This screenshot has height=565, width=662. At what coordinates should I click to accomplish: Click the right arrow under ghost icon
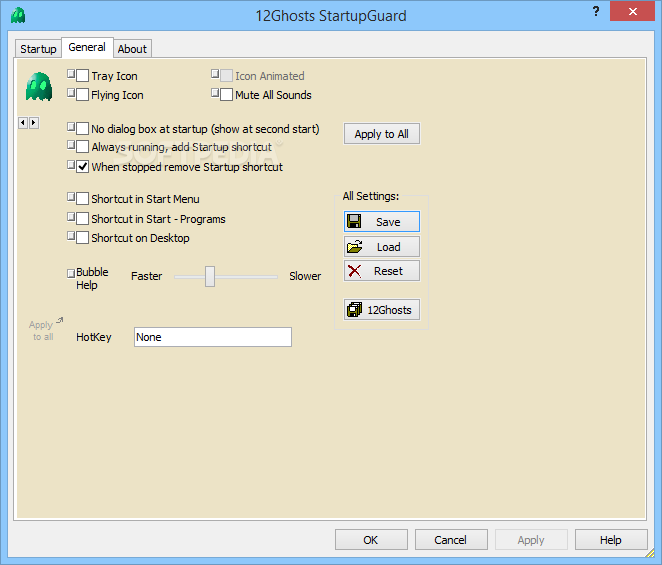click(34, 123)
